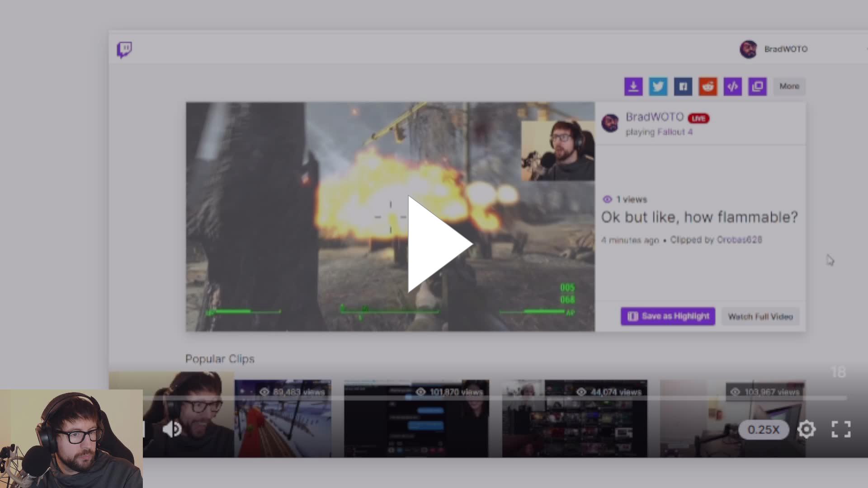Open the embed code option
This screenshot has width=868, height=488.
click(733, 86)
